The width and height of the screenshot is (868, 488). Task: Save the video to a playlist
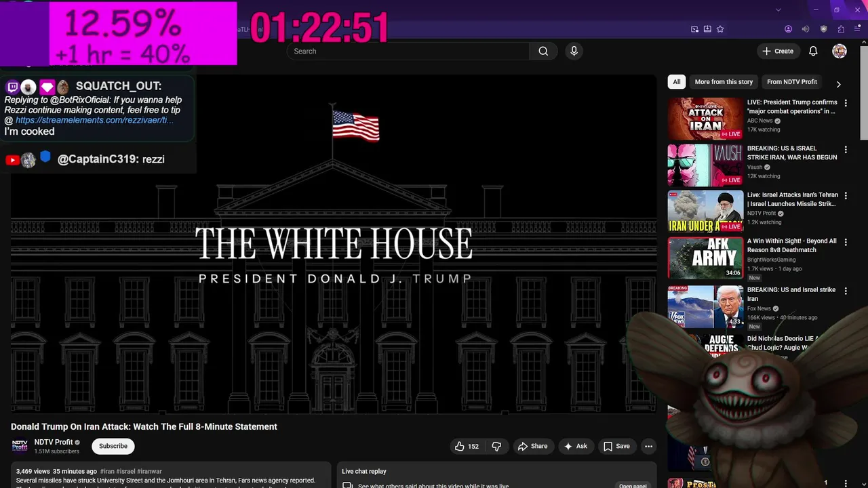pos(617,446)
